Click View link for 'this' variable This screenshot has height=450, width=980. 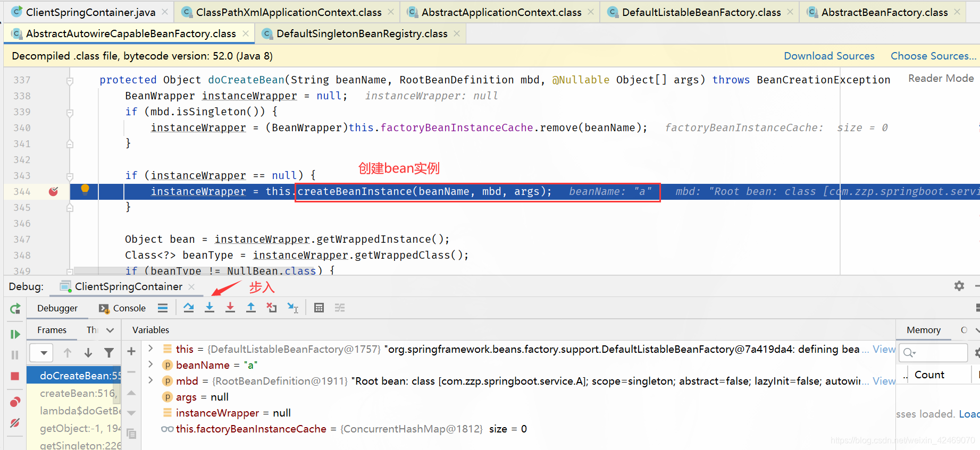point(884,349)
